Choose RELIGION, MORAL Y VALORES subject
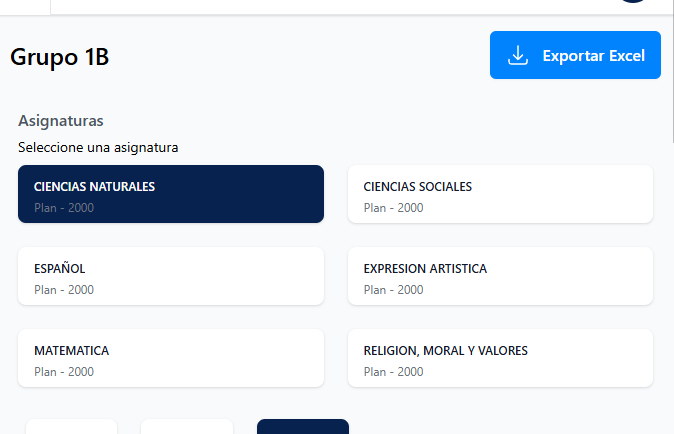The height and width of the screenshot is (434, 674). click(500, 358)
